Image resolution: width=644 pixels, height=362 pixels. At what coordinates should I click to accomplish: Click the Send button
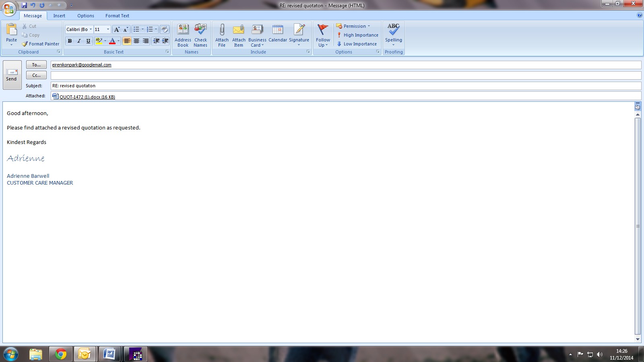coord(12,75)
